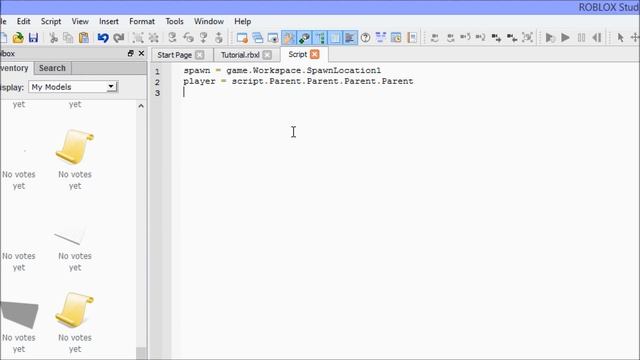Open the Tools menu
The height and width of the screenshot is (360, 640).
tap(174, 21)
